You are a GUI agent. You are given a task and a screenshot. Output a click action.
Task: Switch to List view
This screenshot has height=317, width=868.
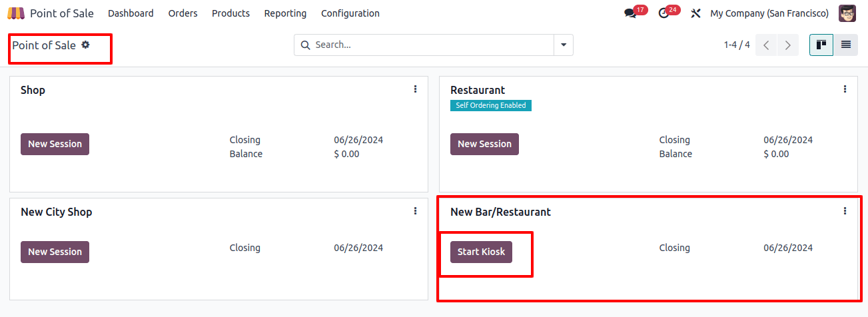(846, 45)
